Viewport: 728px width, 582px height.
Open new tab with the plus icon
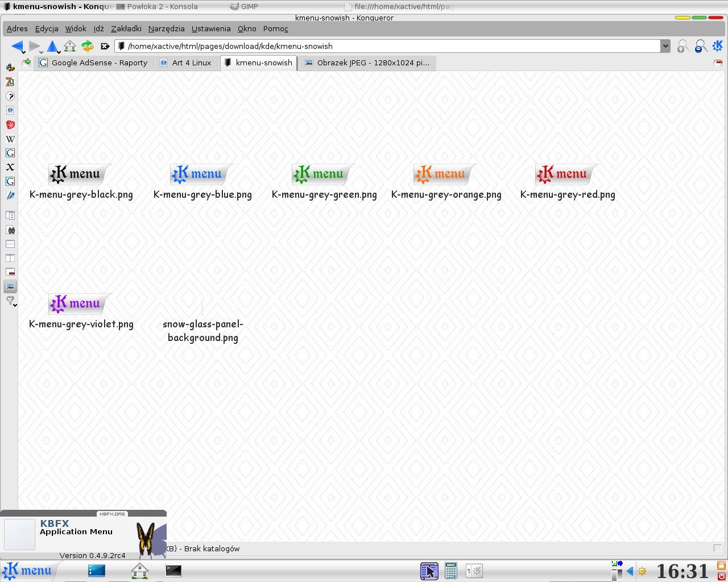[x=26, y=63]
